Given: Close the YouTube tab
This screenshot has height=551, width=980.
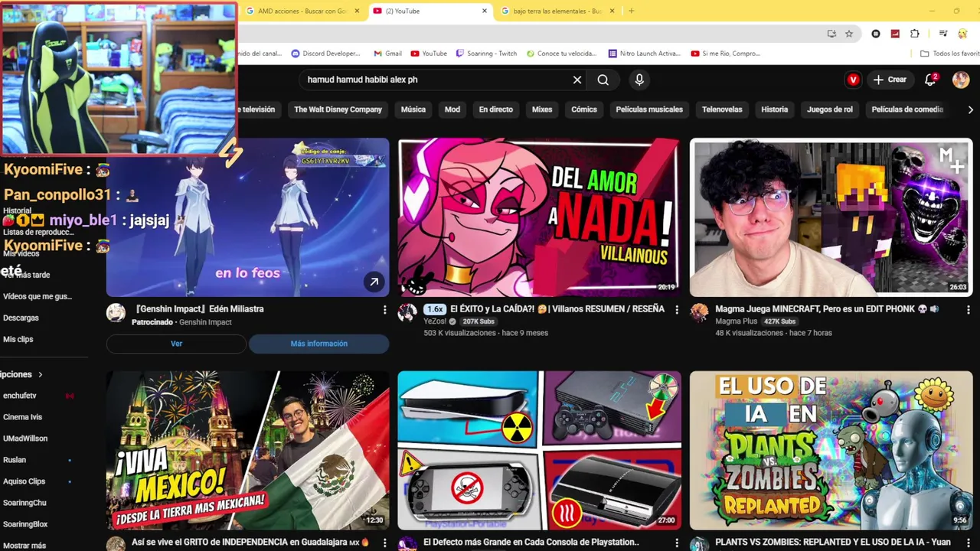Looking at the screenshot, I should tap(485, 11).
